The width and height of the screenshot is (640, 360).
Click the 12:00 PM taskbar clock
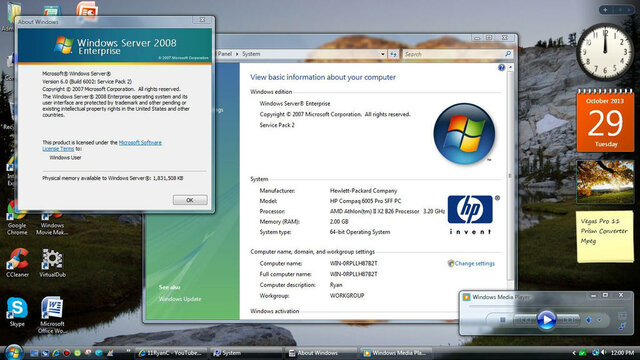pos(622,353)
